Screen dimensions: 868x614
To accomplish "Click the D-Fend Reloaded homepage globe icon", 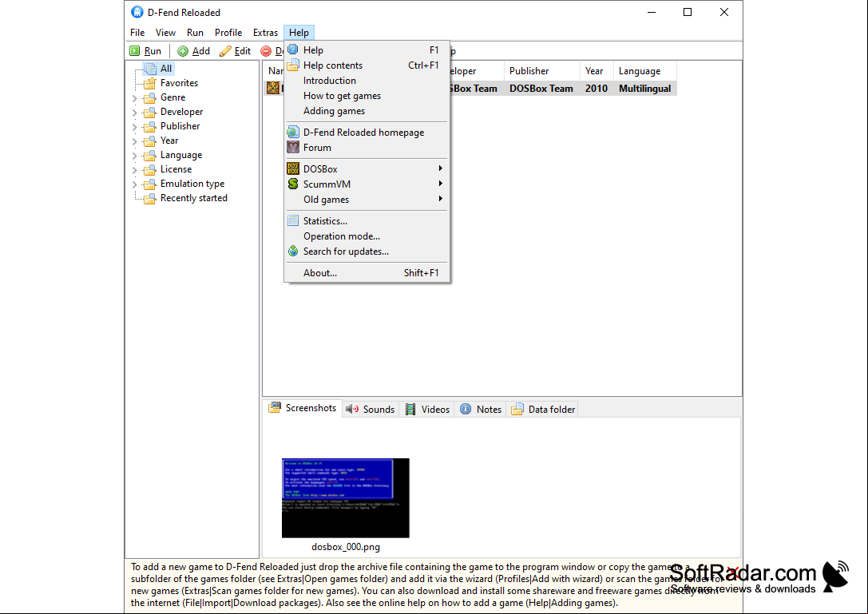I will coord(293,133).
